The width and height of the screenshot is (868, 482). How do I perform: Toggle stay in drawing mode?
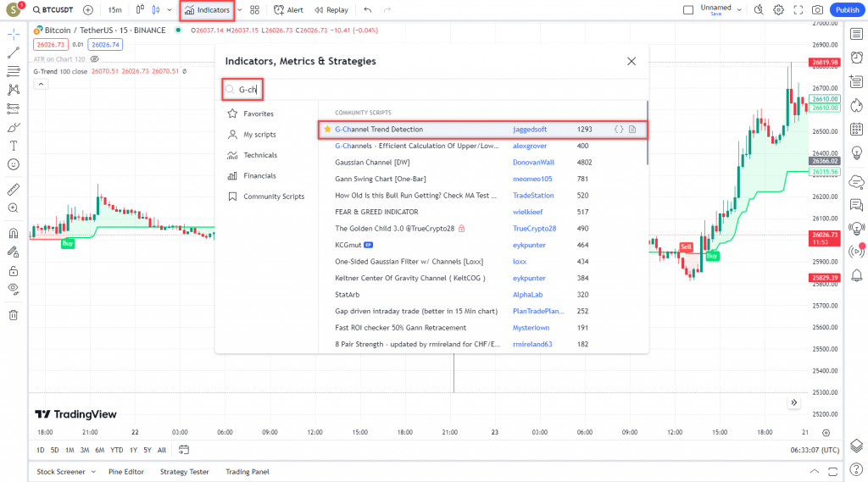coord(14,252)
